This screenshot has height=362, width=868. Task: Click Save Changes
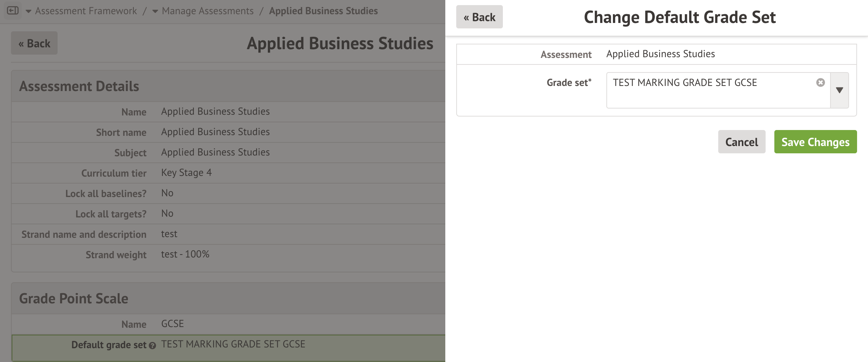[815, 142]
